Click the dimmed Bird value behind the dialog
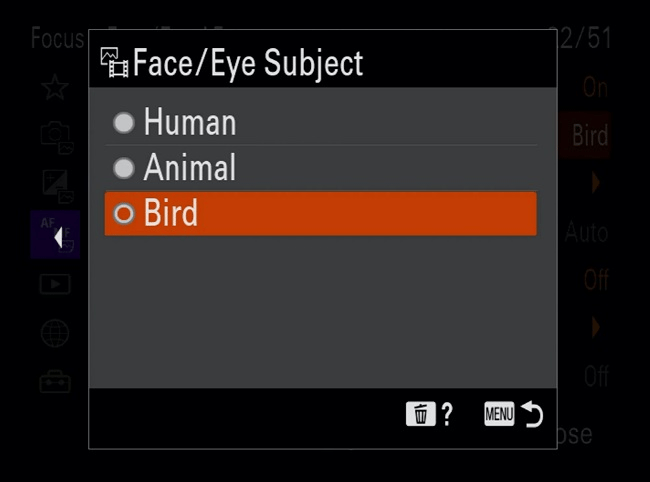Screen dimensions: 650x482 click(590, 136)
